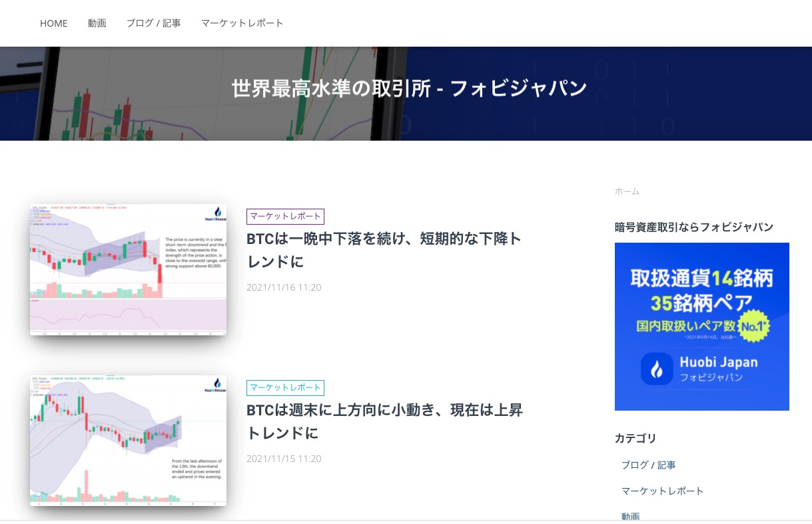
Task: Click the site title 世界最高水準の取引所 - フォビジャパン
Action: click(x=409, y=88)
